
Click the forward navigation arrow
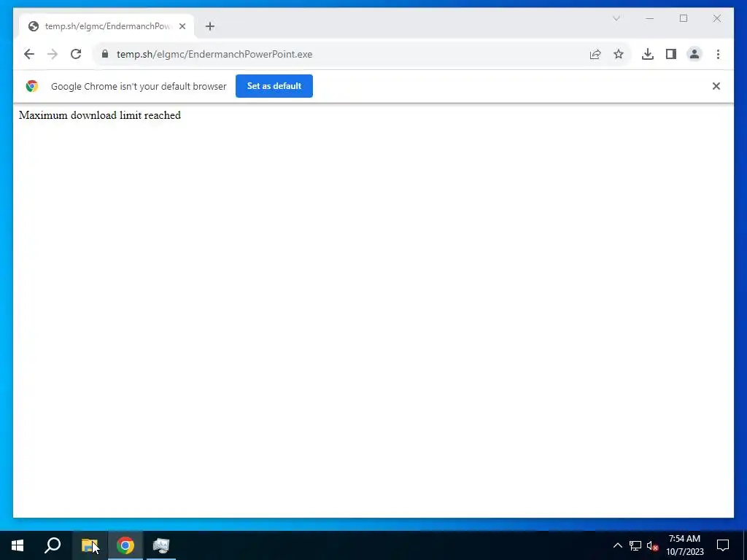coord(53,54)
